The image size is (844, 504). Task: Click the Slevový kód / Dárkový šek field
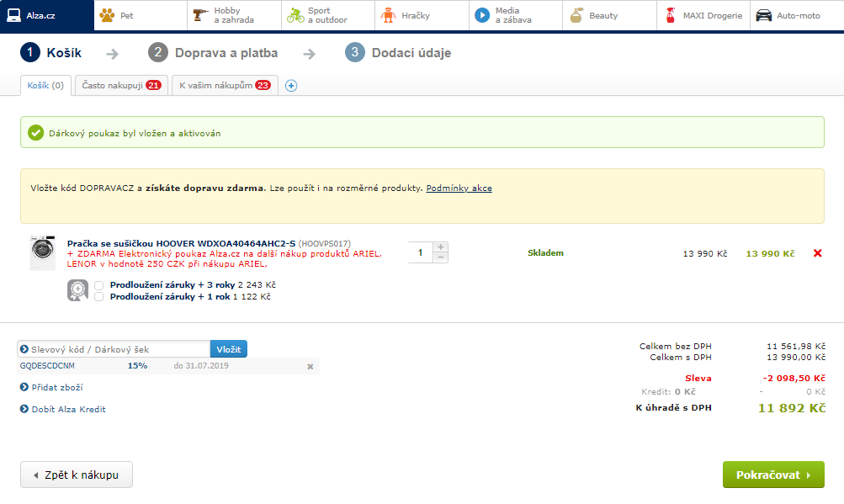tap(114, 349)
